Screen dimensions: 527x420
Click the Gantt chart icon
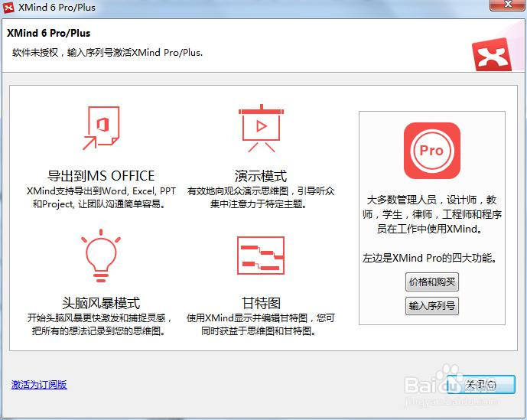[261, 256]
